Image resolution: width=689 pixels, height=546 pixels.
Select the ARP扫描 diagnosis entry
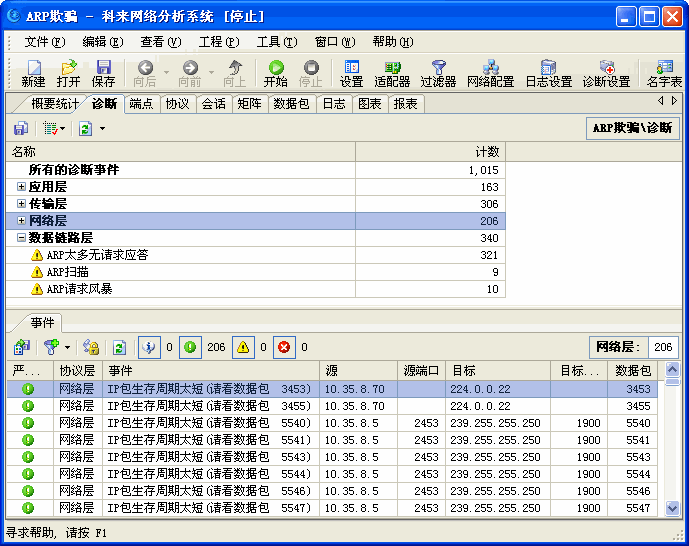[x=68, y=272]
